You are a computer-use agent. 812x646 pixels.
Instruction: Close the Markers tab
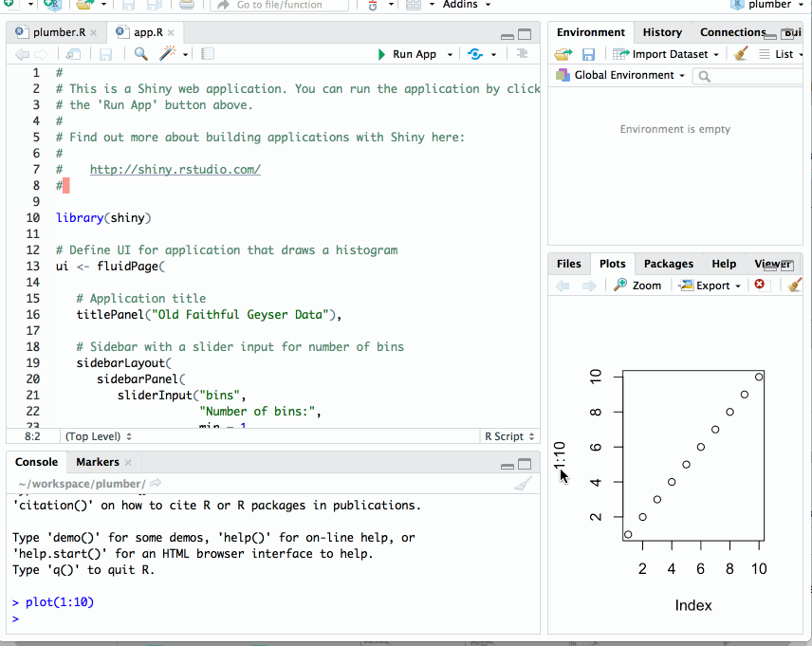click(x=128, y=462)
